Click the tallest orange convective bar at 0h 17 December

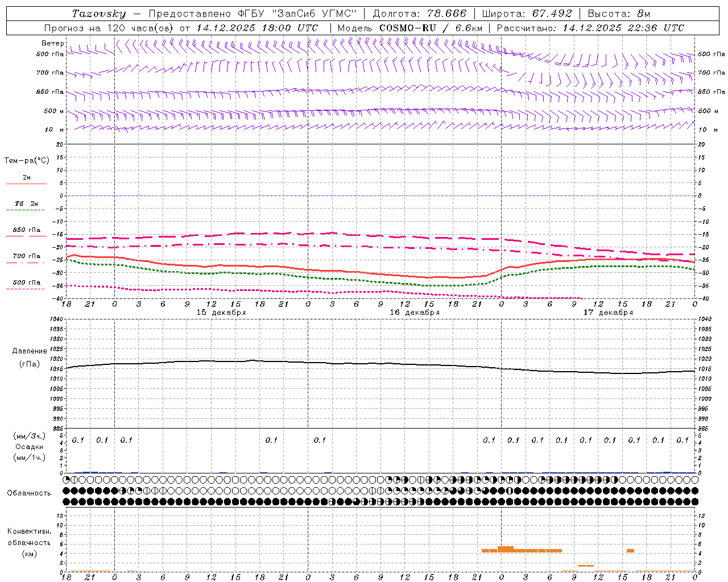[x=506, y=549]
